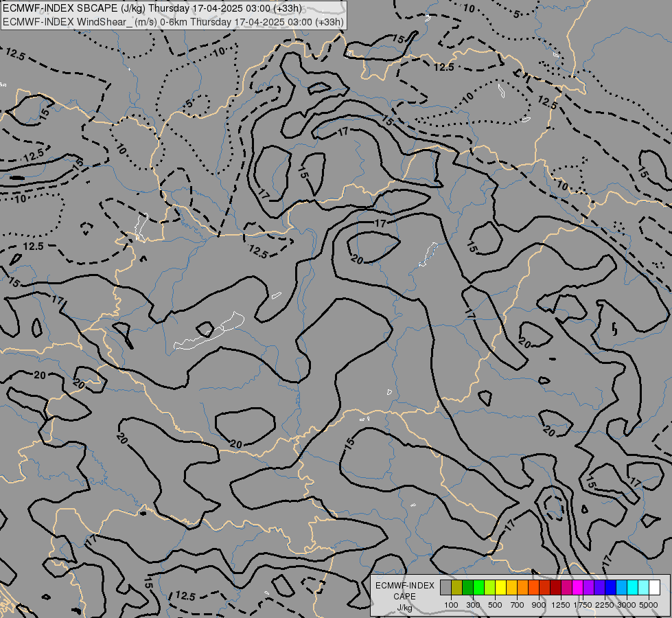Pick the pure yellow legend swatch
Screen dimensions: 672x618
501,588
